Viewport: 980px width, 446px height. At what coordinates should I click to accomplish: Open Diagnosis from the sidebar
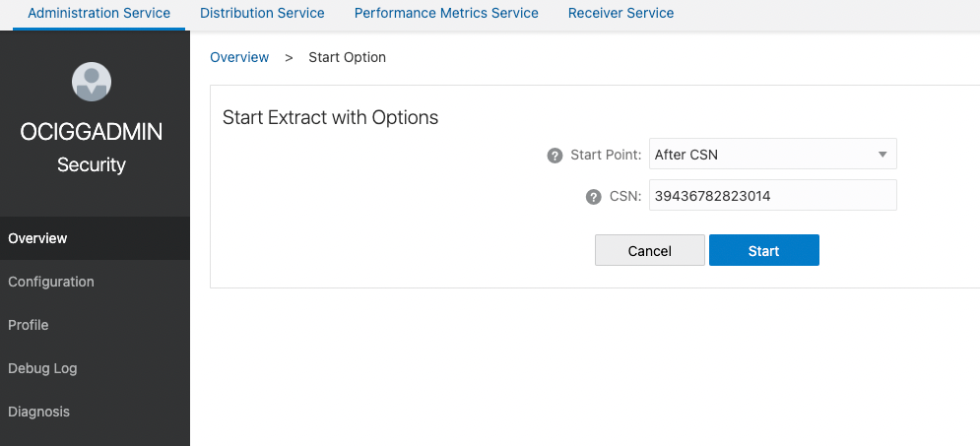click(x=95, y=412)
